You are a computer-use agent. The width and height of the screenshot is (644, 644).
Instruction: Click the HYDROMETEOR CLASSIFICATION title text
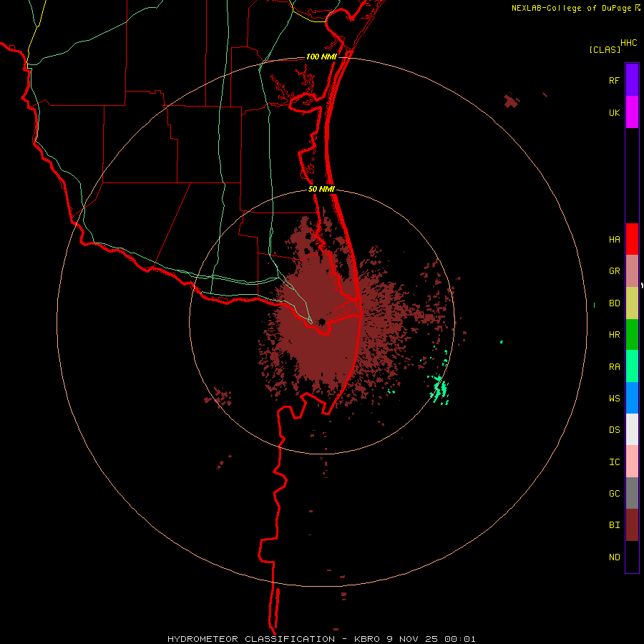(251, 639)
